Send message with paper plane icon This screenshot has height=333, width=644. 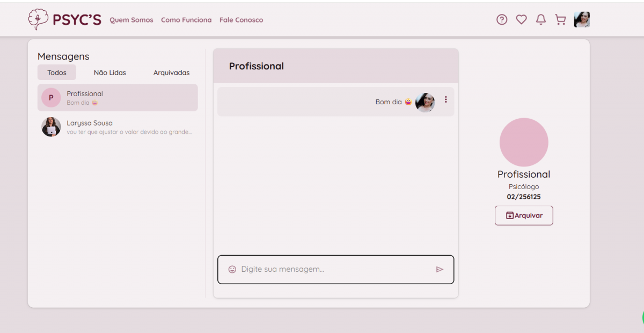coord(440,269)
